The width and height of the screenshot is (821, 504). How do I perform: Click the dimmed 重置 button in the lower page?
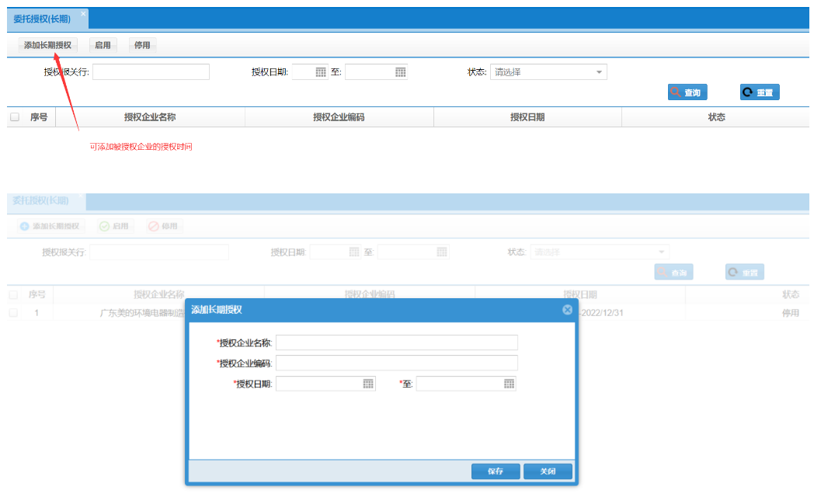(x=745, y=272)
